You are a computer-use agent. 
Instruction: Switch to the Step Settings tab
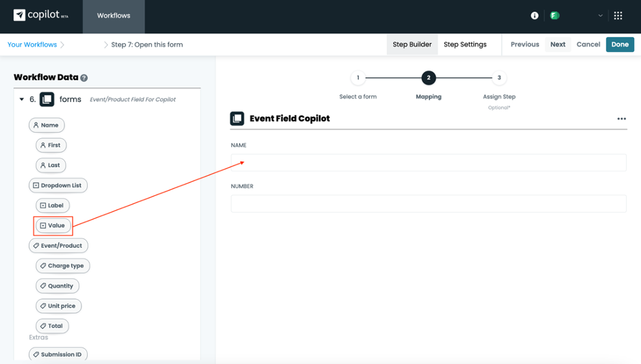pyautogui.click(x=465, y=44)
